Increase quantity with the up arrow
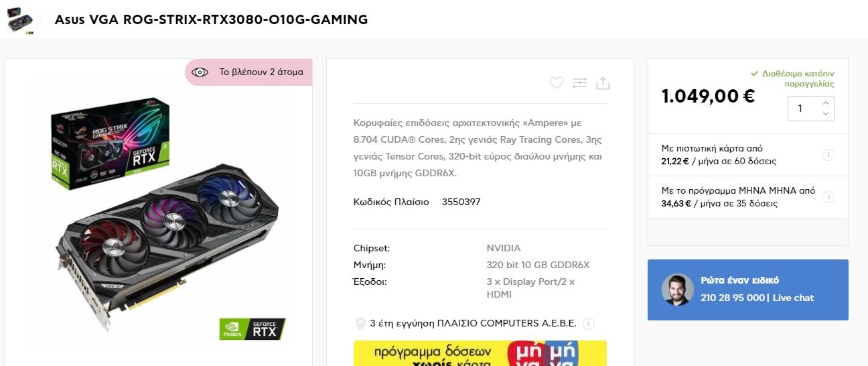 tap(826, 103)
